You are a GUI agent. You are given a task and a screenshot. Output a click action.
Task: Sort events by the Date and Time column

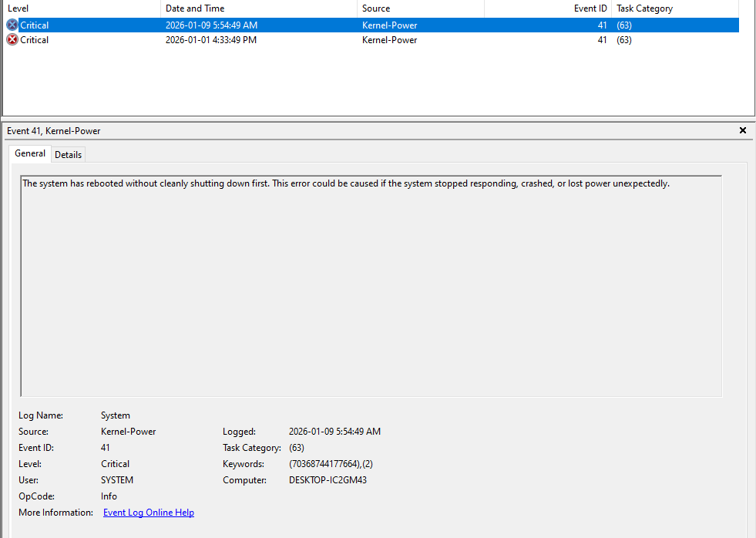point(258,8)
